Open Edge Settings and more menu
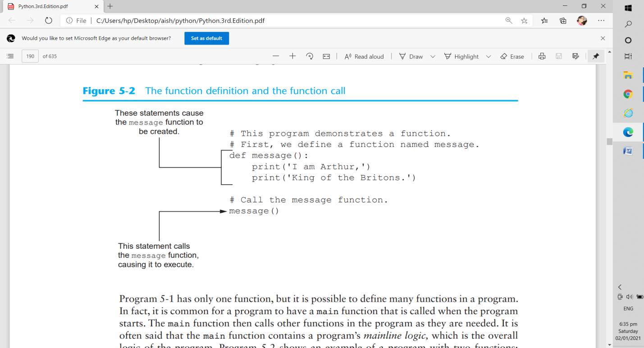Viewport: 644px width, 348px height. (601, 20)
